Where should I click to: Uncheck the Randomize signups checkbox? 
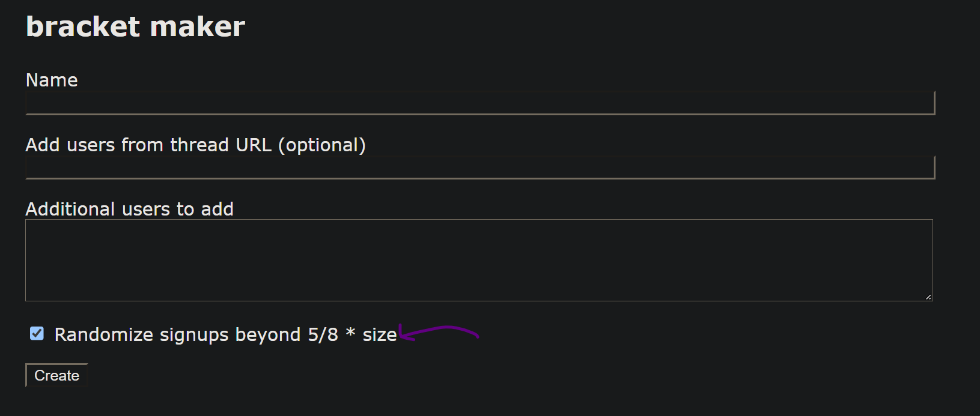pos(37,334)
